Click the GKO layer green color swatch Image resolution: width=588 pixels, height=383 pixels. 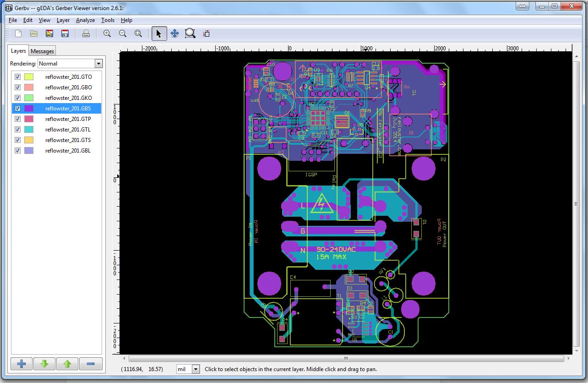[29, 98]
